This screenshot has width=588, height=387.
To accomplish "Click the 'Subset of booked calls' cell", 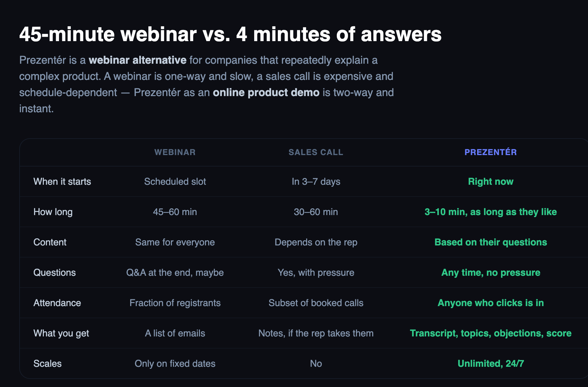I will point(316,303).
